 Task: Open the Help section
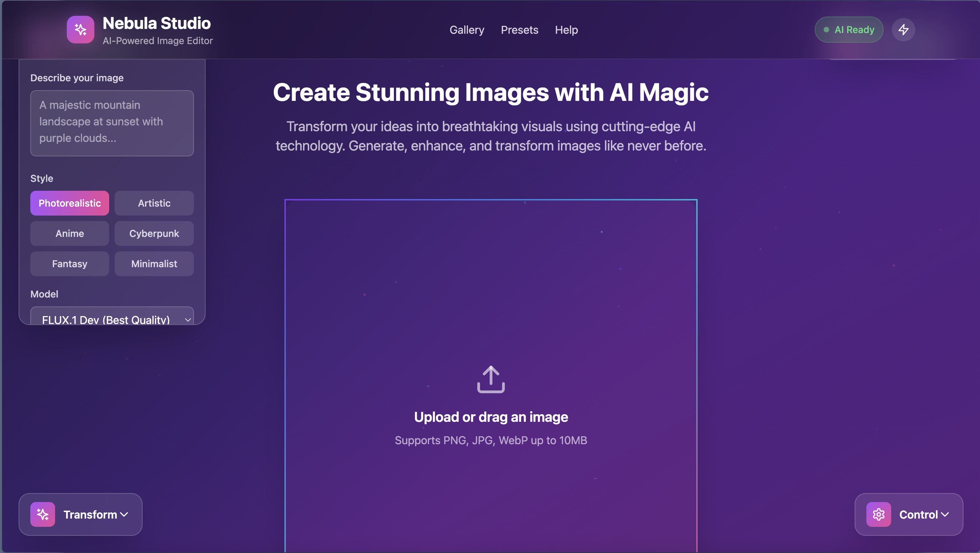pos(566,30)
